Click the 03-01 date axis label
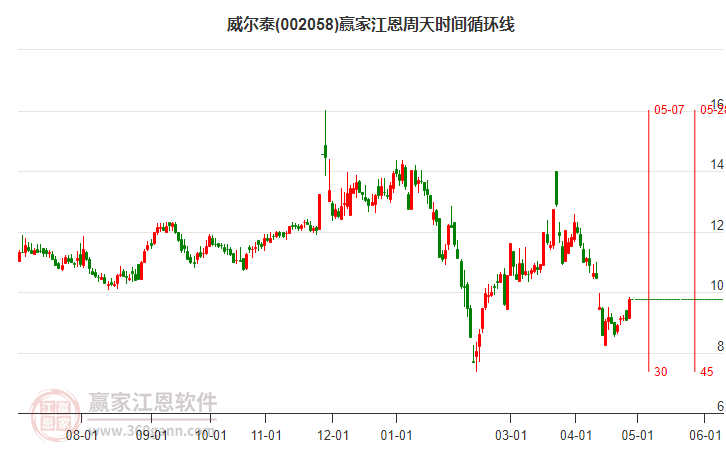Viewport: 726px width, 450px height. [x=511, y=435]
